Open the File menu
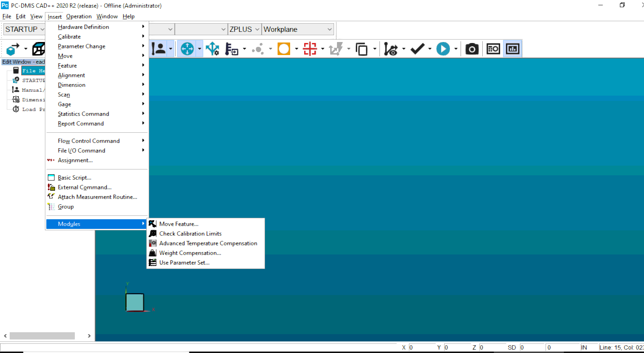644x353 pixels. pyautogui.click(x=7, y=16)
